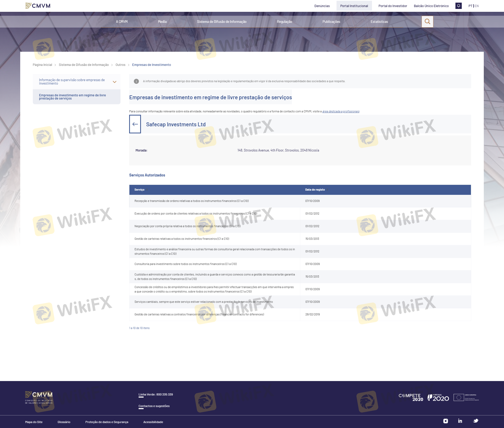Image resolution: width=504 pixels, height=428 pixels.
Task: Open Contactos e sugestões link
Action: click(154, 406)
